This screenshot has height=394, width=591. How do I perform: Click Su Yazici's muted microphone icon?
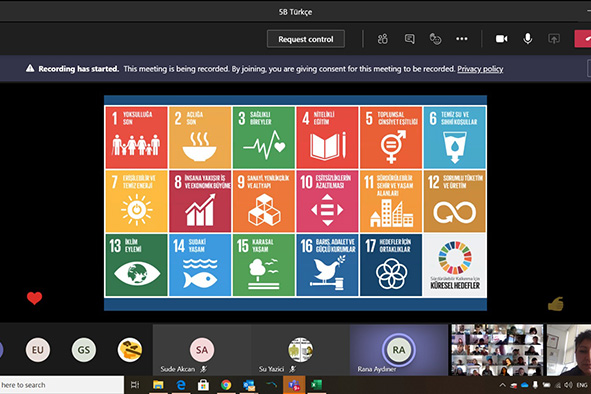coord(292,369)
